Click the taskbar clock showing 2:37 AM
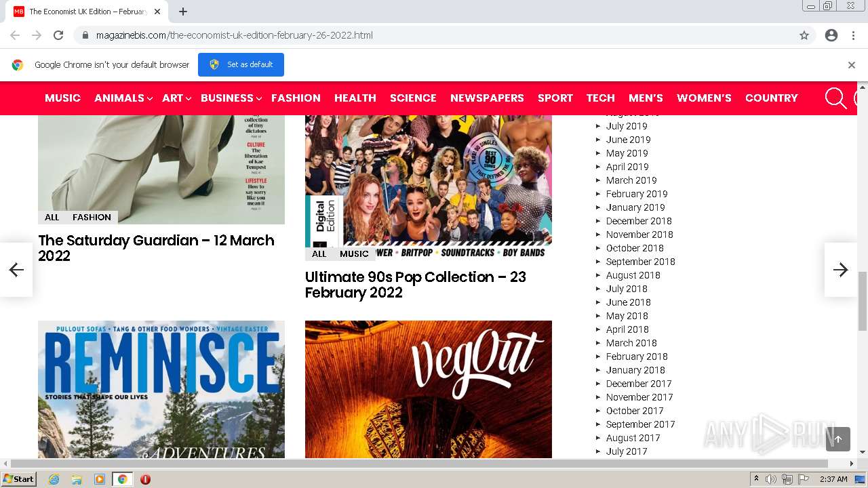This screenshot has width=868, height=488. [x=833, y=479]
